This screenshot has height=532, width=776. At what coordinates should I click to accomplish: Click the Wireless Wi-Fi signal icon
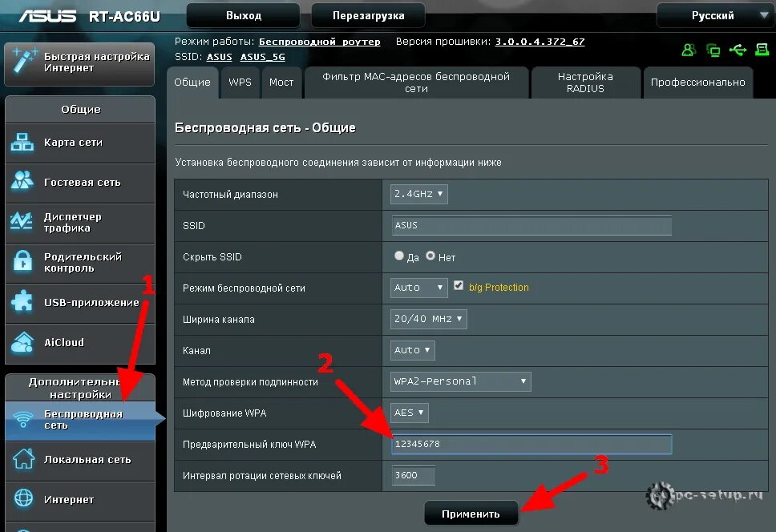(x=22, y=419)
